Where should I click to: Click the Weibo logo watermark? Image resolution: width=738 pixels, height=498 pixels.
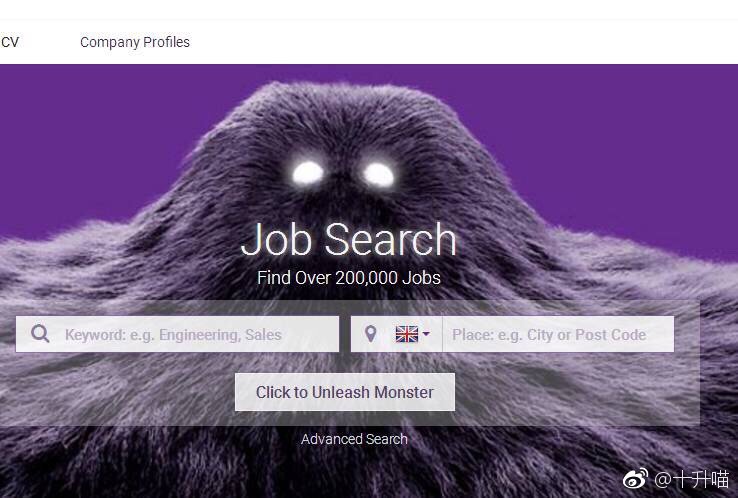click(635, 479)
